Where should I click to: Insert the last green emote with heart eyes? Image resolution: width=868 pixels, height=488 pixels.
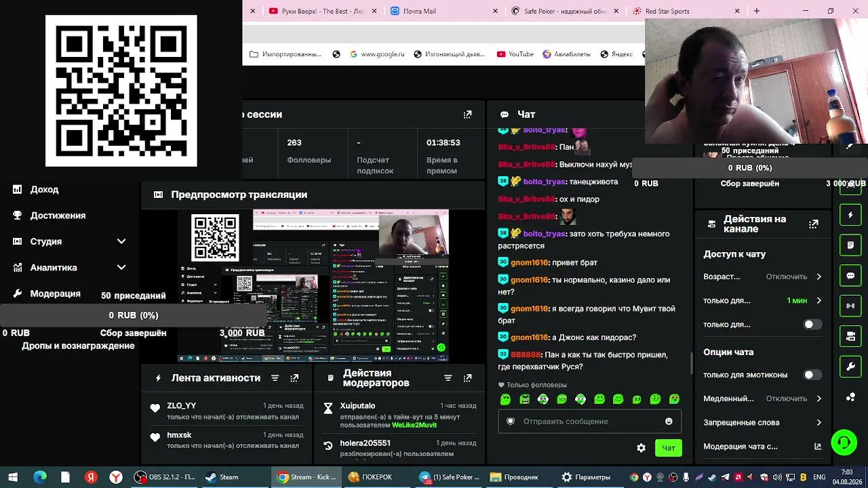point(674,400)
